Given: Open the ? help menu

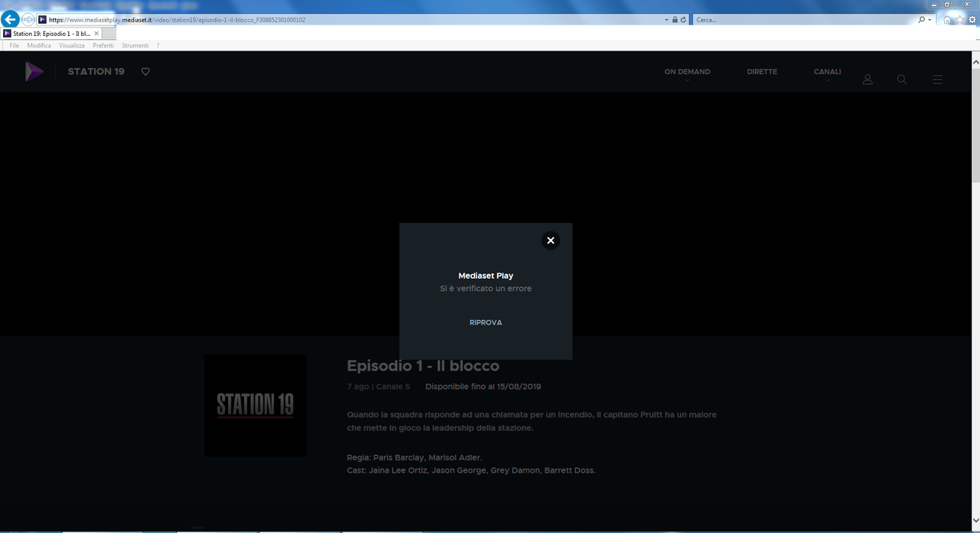Looking at the screenshot, I should 158,46.
